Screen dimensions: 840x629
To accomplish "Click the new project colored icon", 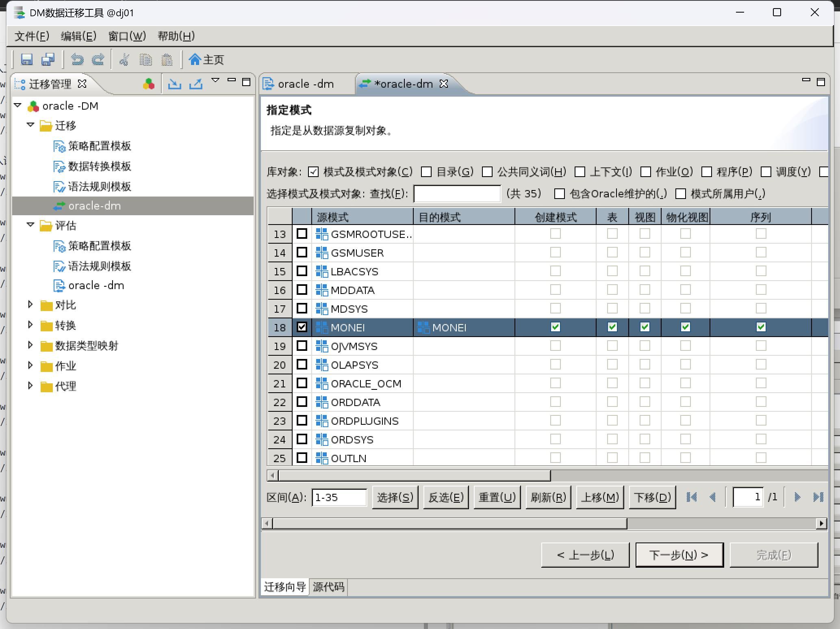I will pyautogui.click(x=149, y=84).
